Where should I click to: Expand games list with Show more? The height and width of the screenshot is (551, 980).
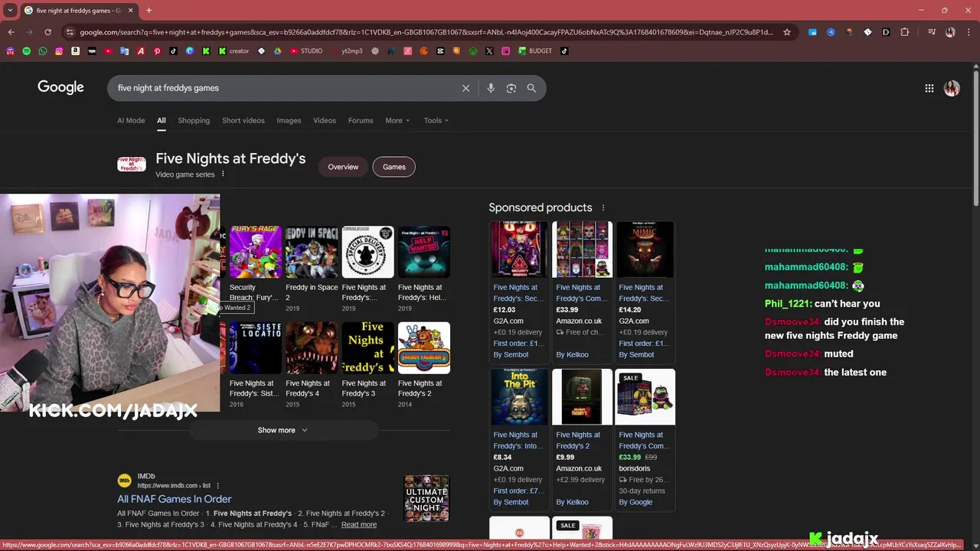click(283, 430)
